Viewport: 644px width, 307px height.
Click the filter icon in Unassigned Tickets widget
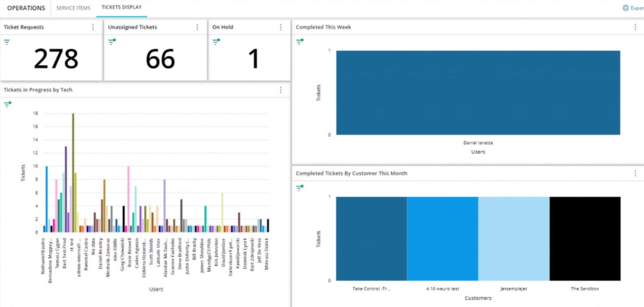point(112,42)
